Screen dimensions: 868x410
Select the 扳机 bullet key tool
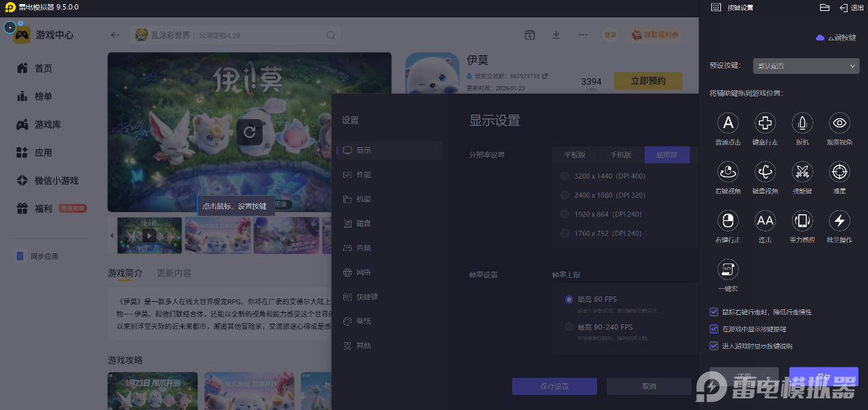802,123
